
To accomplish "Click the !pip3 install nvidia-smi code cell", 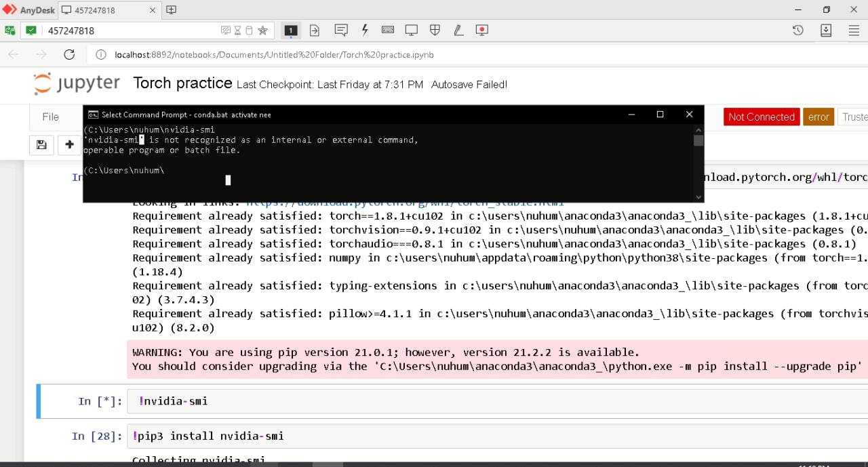I will [x=497, y=436].
